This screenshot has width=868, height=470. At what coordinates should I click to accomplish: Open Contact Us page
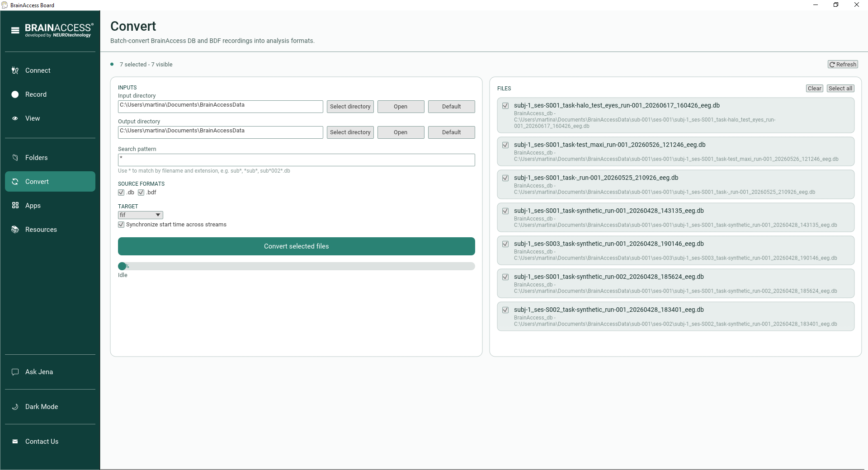point(50,442)
